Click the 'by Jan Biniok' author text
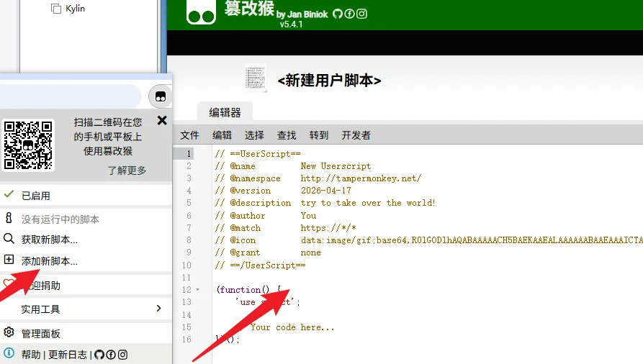 point(302,14)
